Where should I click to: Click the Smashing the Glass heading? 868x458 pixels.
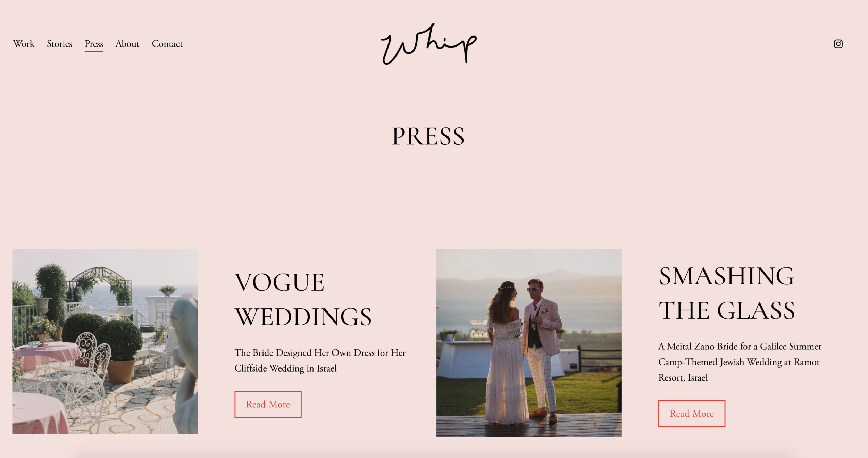point(727,293)
